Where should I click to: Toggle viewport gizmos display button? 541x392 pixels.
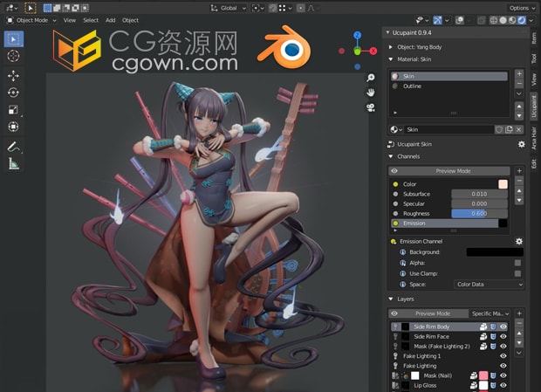(x=437, y=20)
